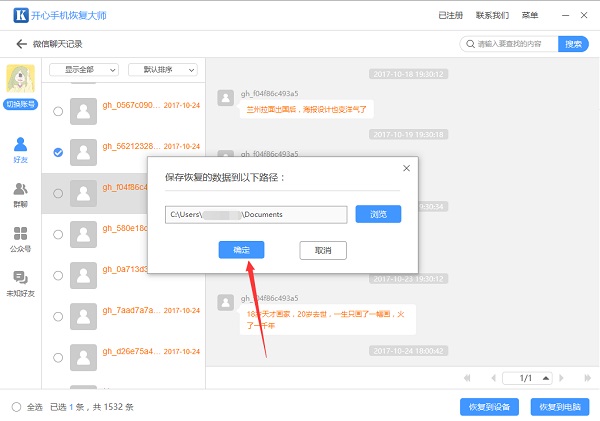Go to previous page arrow
This screenshot has width=600, height=421.
pos(494,378)
